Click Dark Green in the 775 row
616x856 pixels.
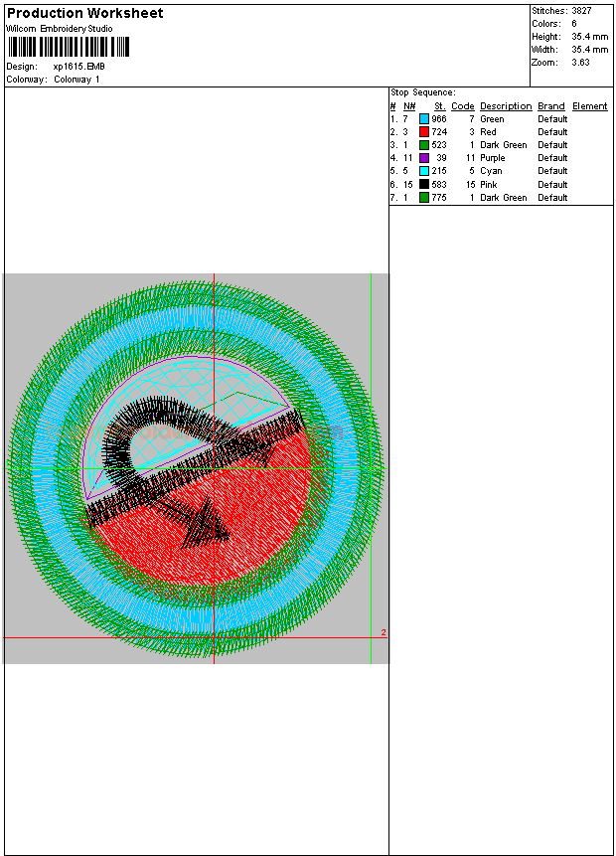tap(504, 198)
